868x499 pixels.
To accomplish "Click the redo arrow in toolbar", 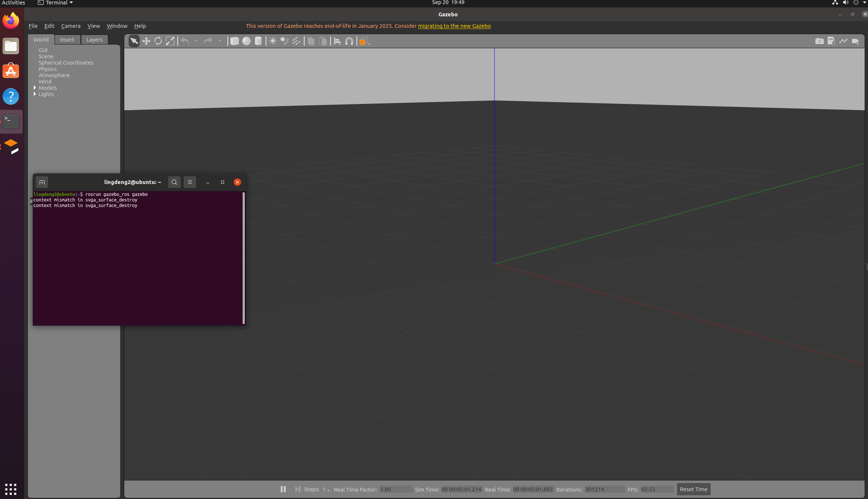I will pos(208,41).
